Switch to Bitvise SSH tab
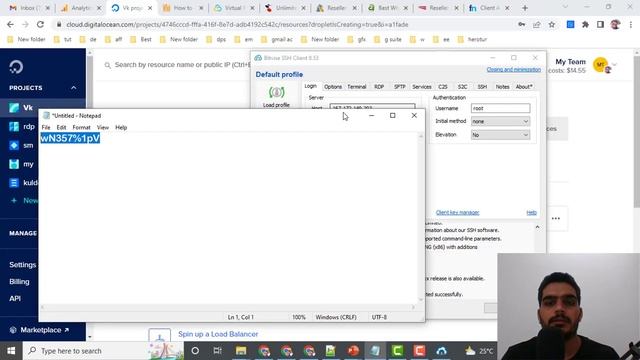This screenshot has height=360, width=640. click(482, 87)
